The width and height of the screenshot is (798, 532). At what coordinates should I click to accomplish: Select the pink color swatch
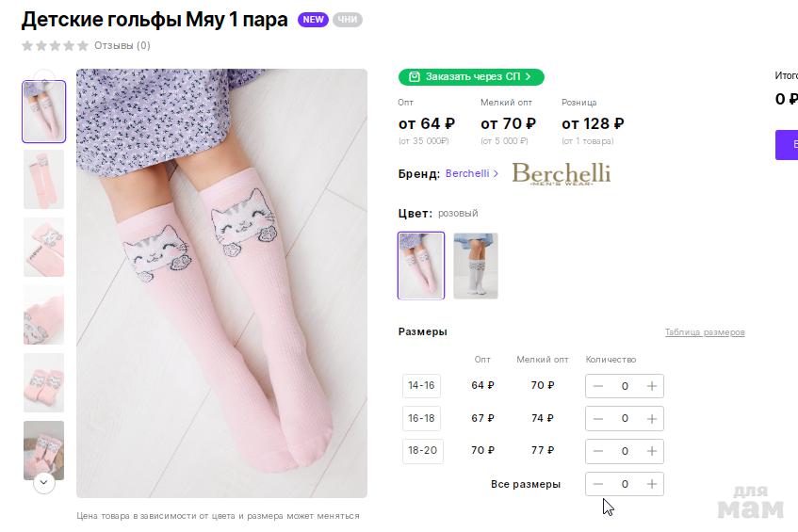(x=421, y=266)
